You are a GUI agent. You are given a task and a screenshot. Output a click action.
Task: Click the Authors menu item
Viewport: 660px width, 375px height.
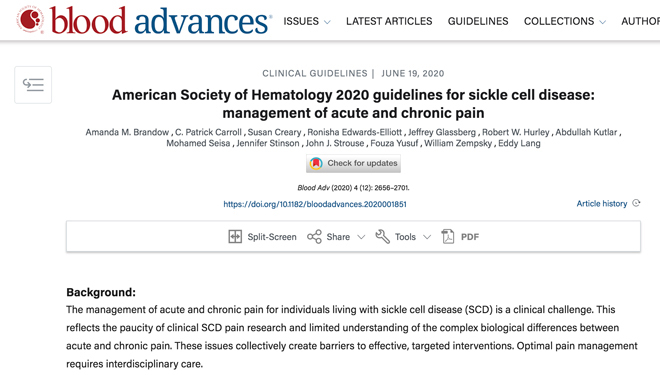click(640, 21)
